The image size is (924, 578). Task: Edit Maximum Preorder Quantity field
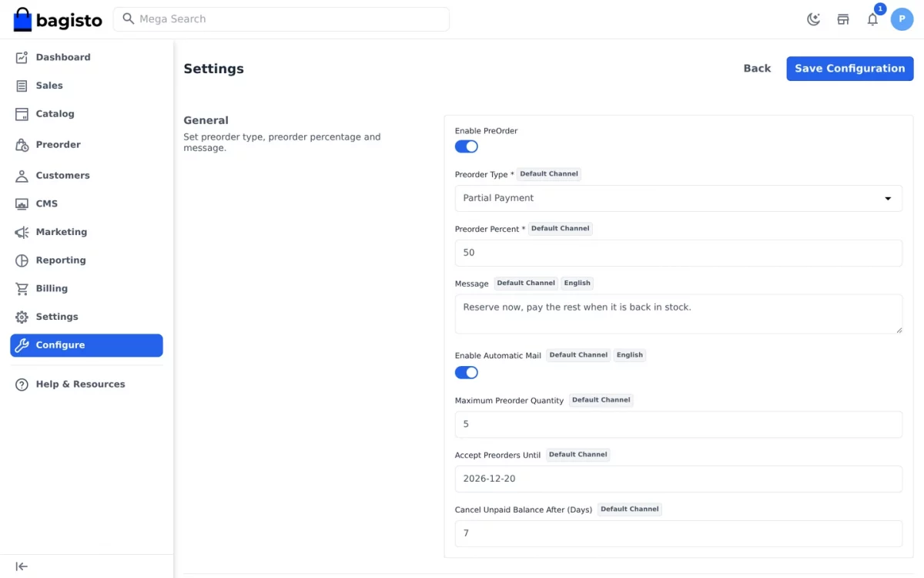tap(678, 425)
